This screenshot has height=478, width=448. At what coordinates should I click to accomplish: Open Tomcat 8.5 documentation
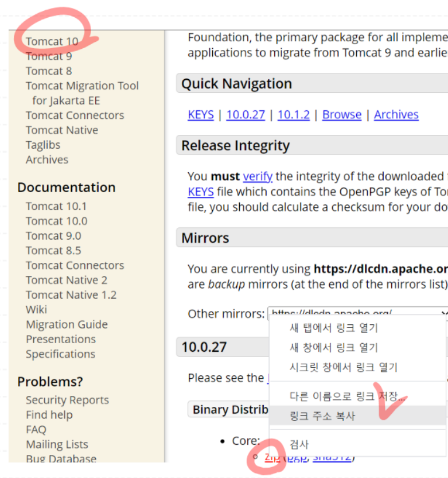(x=54, y=251)
